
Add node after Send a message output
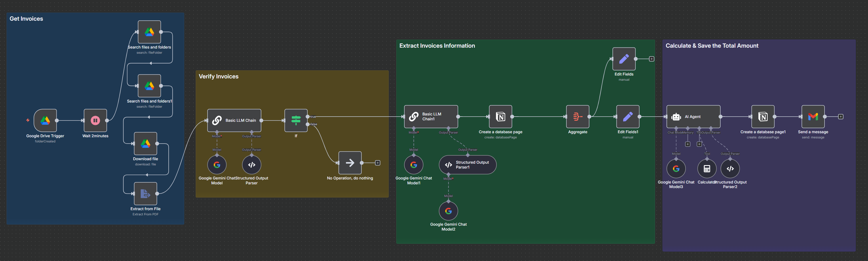(x=841, y=117)
